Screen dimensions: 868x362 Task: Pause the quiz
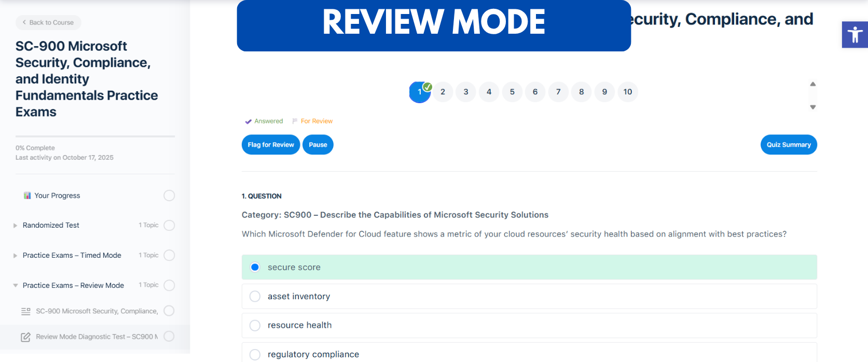click(318, 145)
